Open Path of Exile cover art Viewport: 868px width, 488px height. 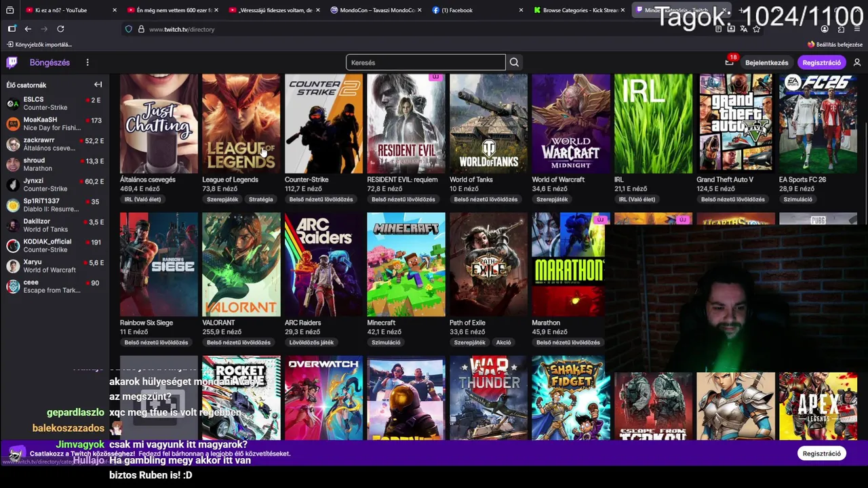[x=488, y=264]
